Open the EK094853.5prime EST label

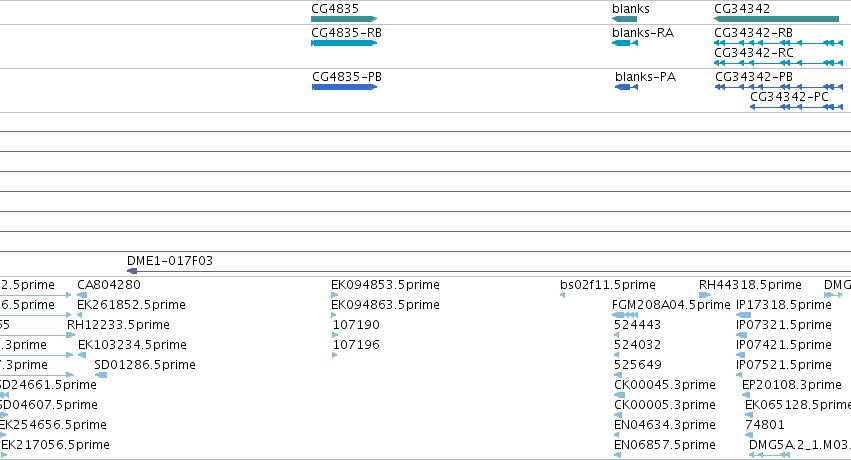(385, 285)
